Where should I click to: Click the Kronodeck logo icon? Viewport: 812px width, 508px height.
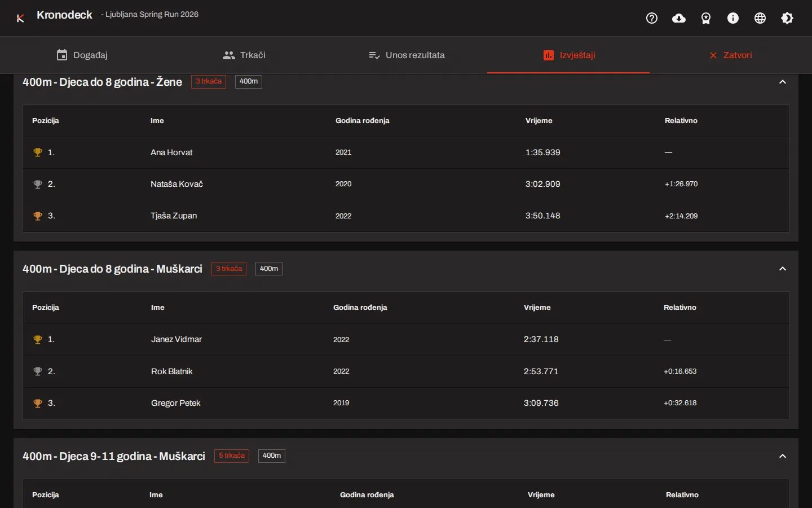(20, 18)
